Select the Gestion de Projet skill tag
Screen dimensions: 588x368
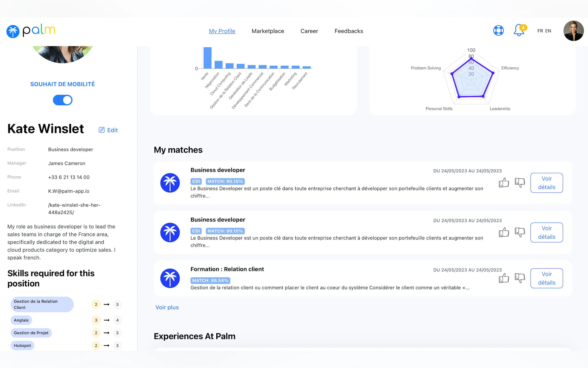point(31,333)
